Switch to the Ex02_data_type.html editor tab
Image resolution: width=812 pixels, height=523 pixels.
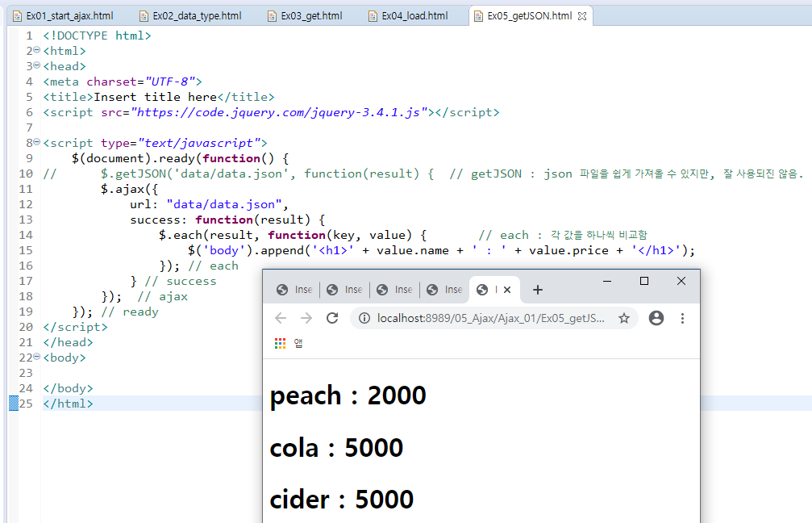[x=190, y=16]
